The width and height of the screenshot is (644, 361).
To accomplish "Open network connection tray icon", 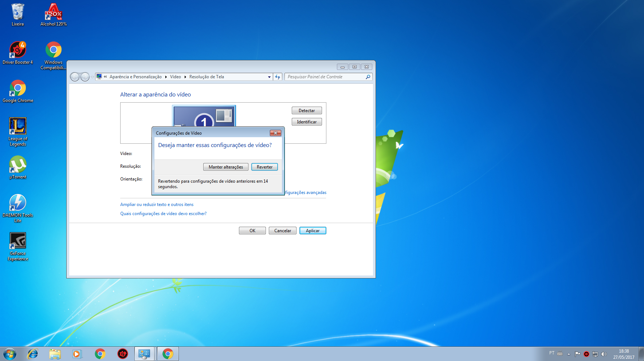I will point(595,354).
